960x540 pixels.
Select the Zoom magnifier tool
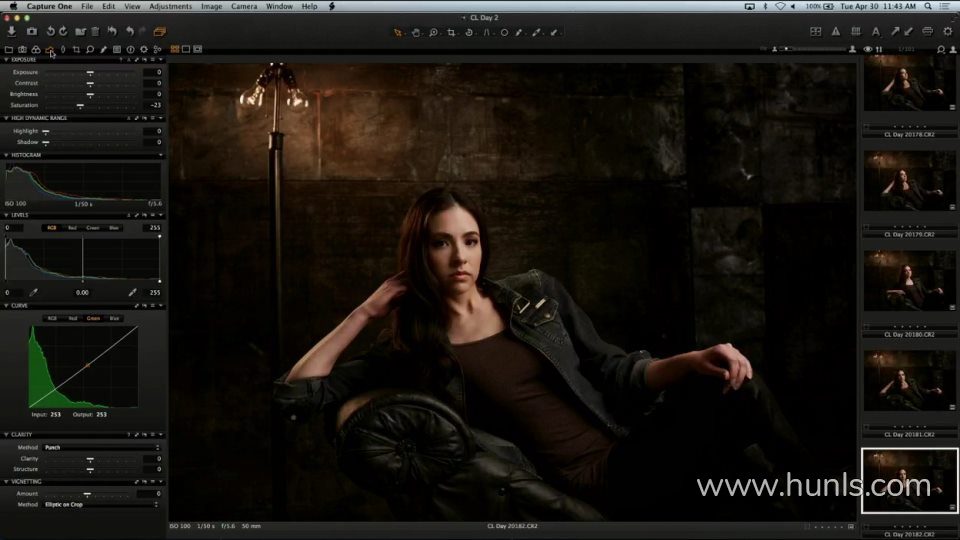433,32
